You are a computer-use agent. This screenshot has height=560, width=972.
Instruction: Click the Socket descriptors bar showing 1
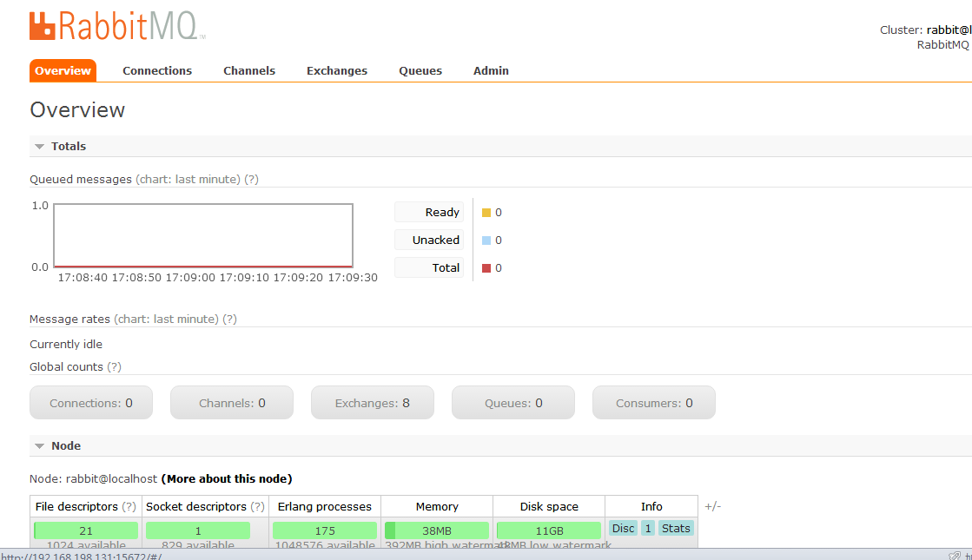click(x=198, y=530)
